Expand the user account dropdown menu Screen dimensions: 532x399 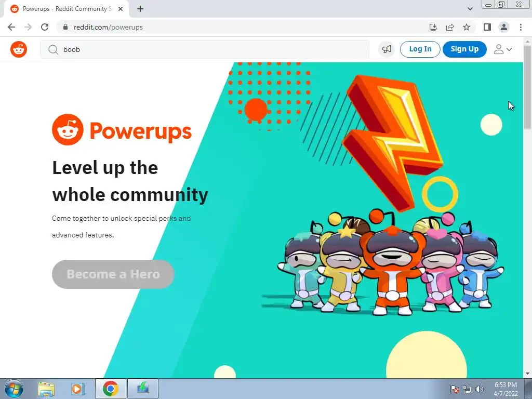click(x=503, y=49)
